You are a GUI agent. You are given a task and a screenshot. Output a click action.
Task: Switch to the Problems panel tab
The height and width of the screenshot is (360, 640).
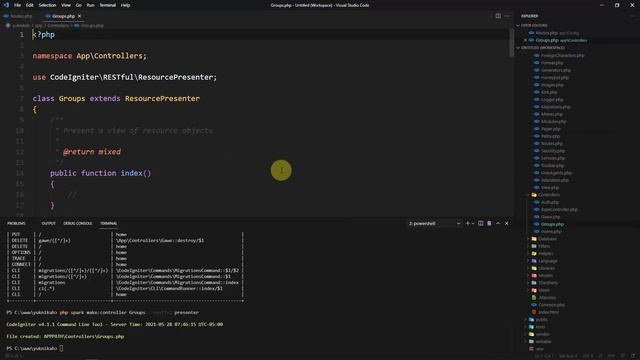[16, 223]
